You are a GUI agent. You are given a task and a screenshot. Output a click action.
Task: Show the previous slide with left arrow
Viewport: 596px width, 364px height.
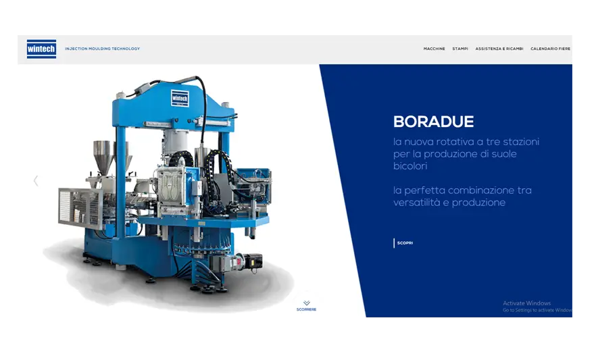tap(36, 181)
